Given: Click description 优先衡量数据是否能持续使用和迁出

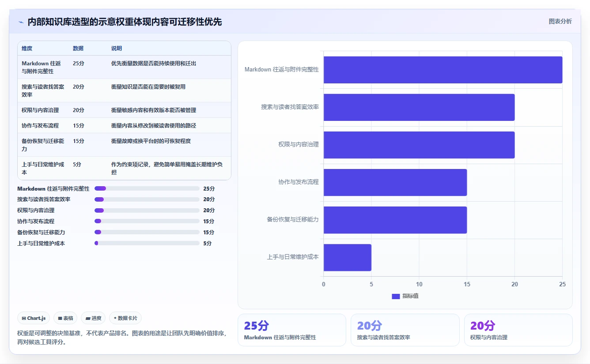Looking at the screenshot, I should (154, 64).
